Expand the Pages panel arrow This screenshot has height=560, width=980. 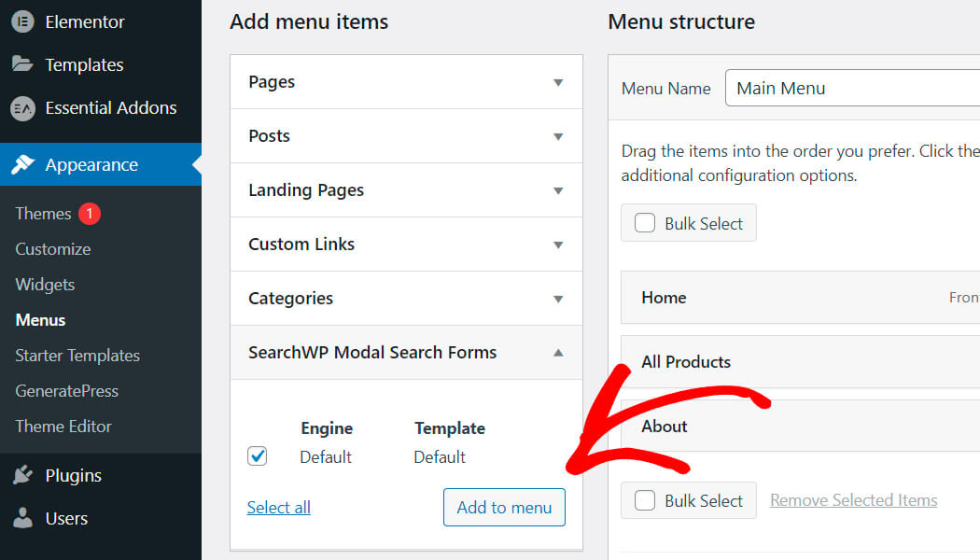coord(558,82)
